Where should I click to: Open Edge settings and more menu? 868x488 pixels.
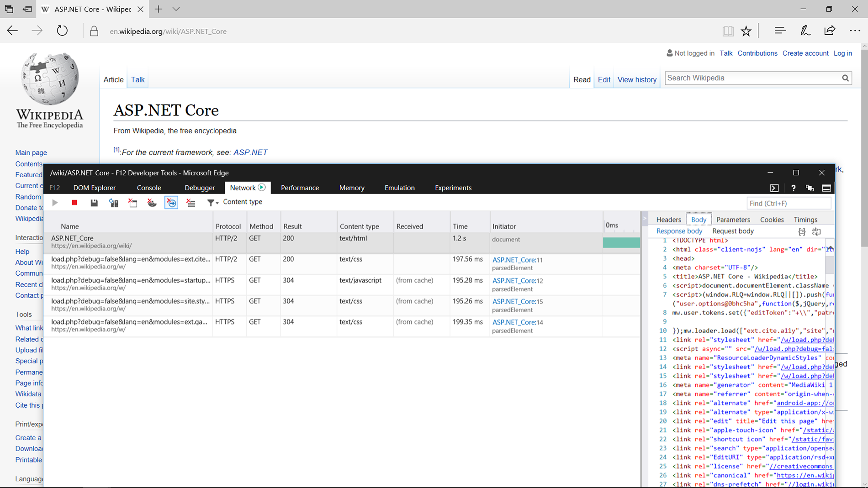[855, 31]
